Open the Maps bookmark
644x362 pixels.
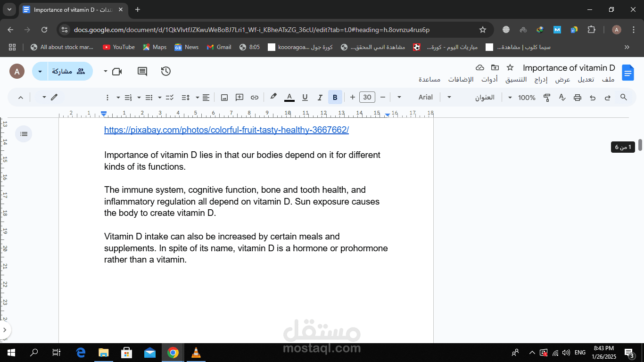coord(155,47)
